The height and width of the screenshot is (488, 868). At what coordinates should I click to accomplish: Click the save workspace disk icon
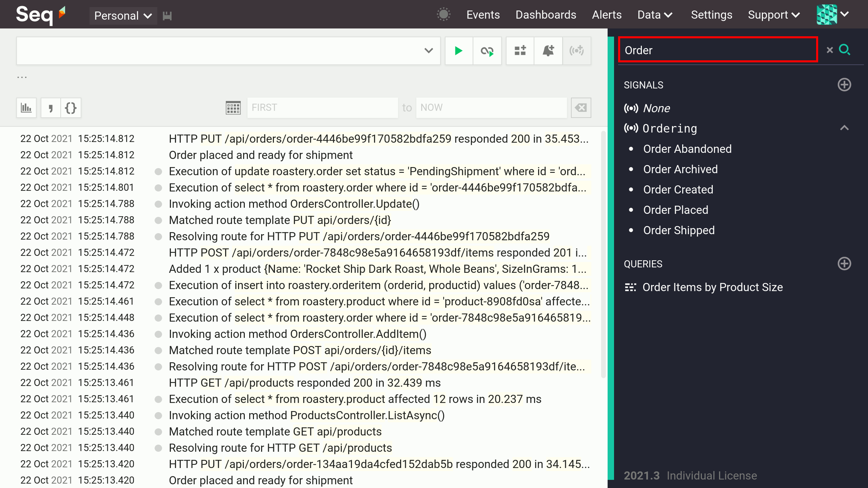click(167, 16)
